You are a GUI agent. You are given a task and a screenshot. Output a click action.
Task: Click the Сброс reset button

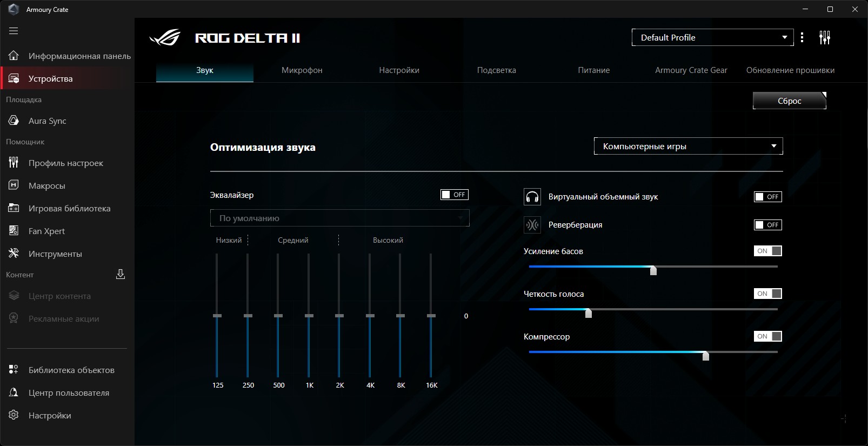click(x=790, y=101)
